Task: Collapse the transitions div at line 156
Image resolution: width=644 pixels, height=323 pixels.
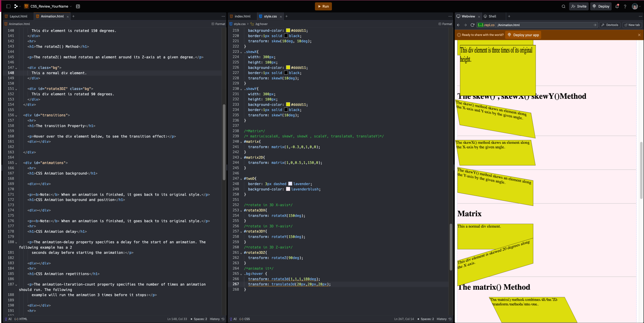Action: click(x=16, y=115)
